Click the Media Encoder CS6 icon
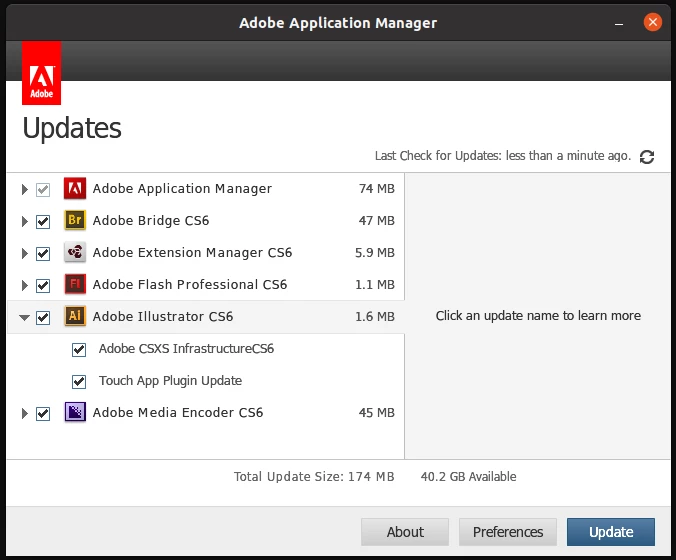The image size is (676, 560). [x=75, y=412]
